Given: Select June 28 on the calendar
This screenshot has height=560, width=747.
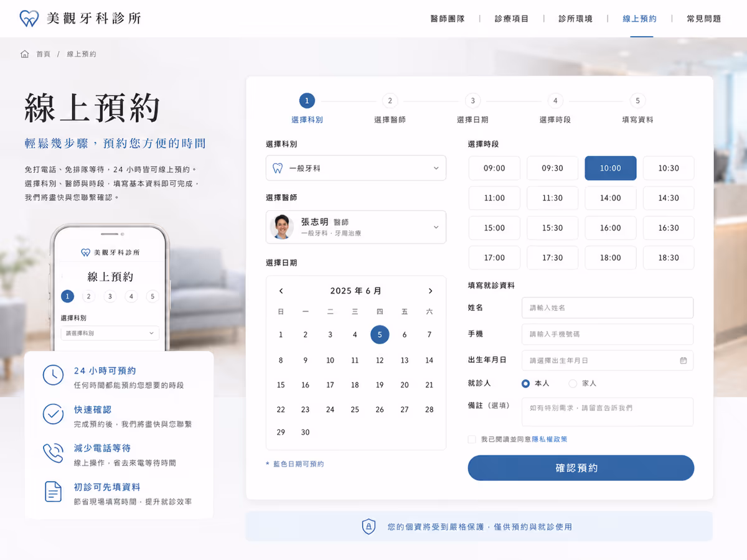Looking at the screenshot, I should coord(430,409).
